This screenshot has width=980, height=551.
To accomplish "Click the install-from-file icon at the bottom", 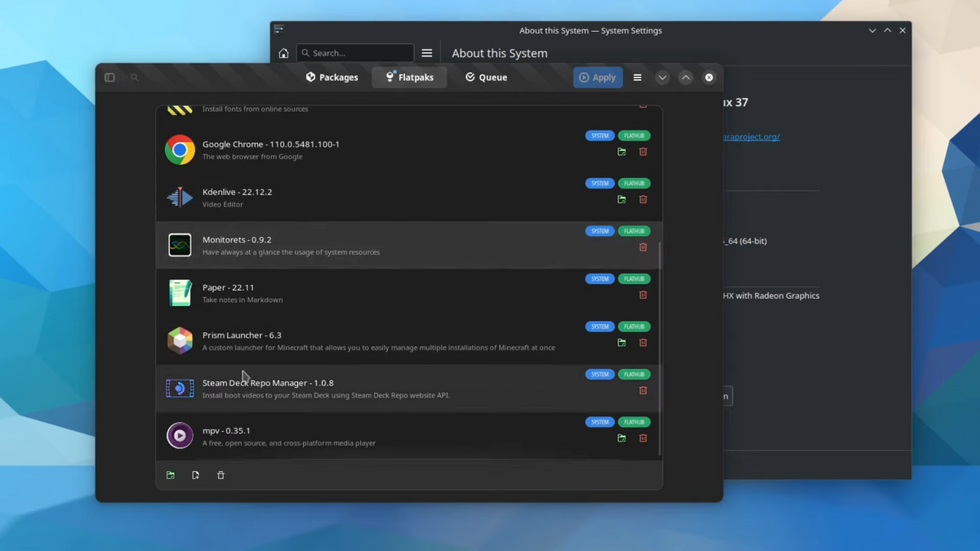I will (195, 474).
